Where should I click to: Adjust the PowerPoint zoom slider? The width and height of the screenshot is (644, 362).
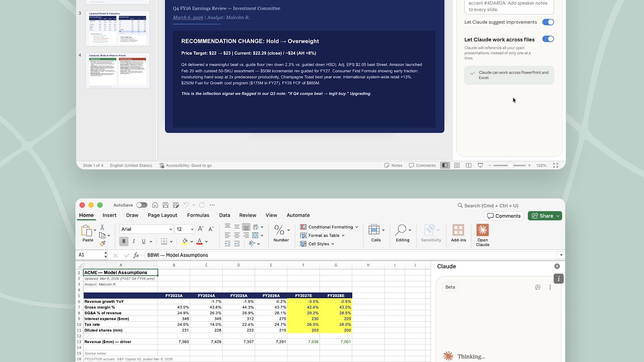click(510, 165)
